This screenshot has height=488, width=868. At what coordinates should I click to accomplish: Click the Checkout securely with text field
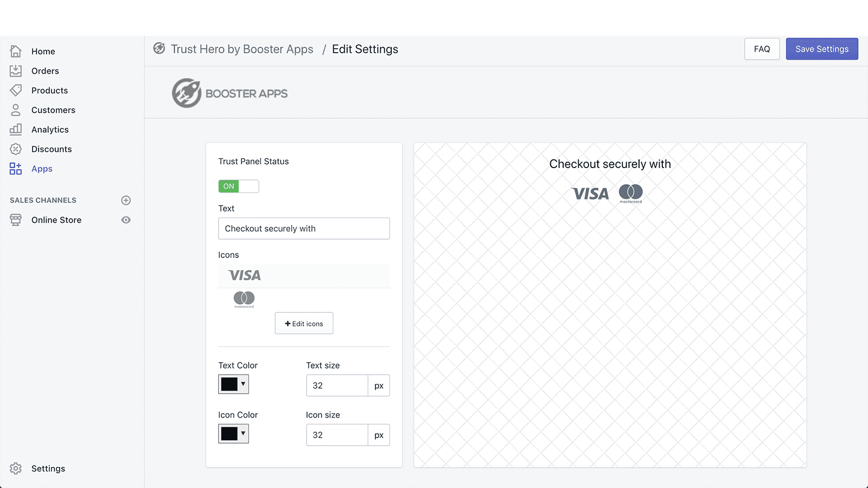coord(304,228)
